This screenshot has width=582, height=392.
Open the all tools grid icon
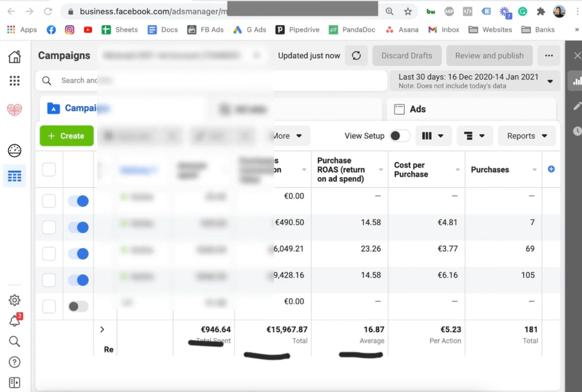click(x=14, y=81)
